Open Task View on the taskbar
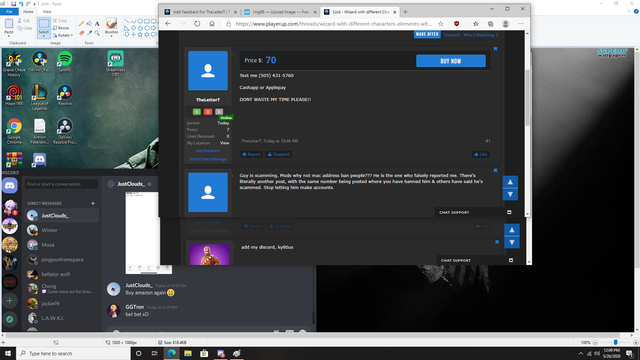Image resolution: width=640 pixels, height=360 pixels. [155, 353]
